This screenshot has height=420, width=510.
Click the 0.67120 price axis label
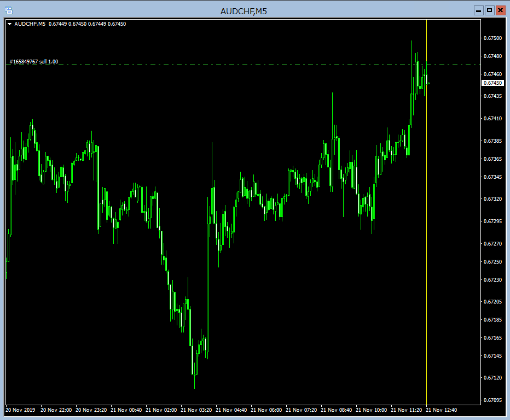(x=492, y=378)
